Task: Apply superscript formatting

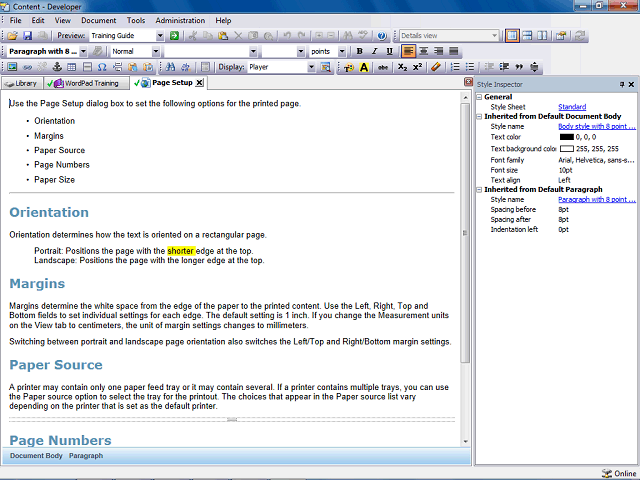Action: pos(417,67)
